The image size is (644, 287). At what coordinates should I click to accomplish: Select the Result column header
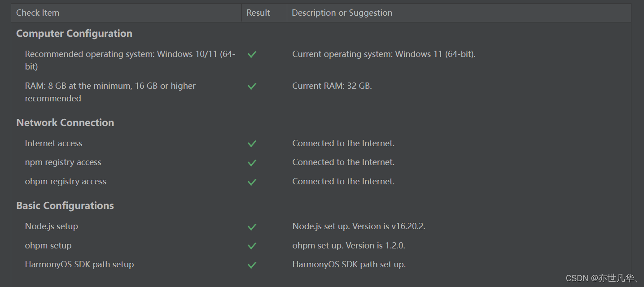[258, 13]
